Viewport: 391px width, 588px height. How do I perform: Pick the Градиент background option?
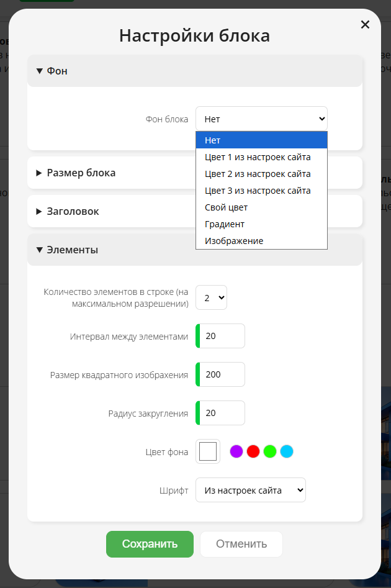[261, 224]
